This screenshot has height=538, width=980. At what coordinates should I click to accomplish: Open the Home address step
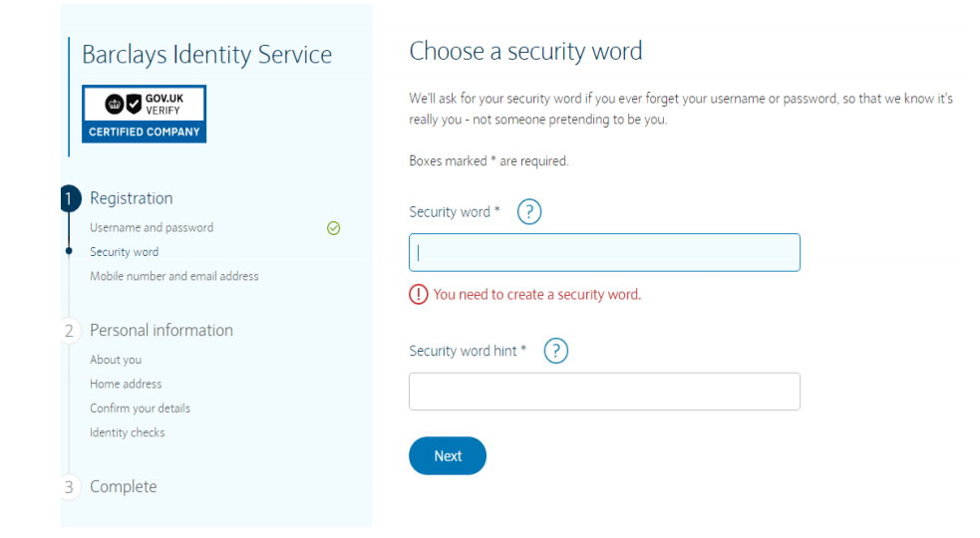126,384
